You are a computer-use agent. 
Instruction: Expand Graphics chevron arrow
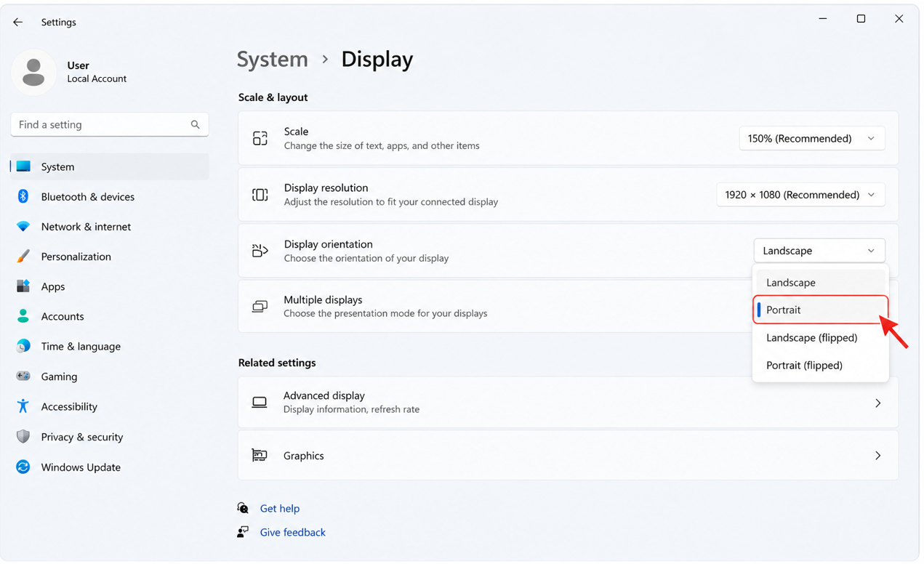[x=877, y=456]
